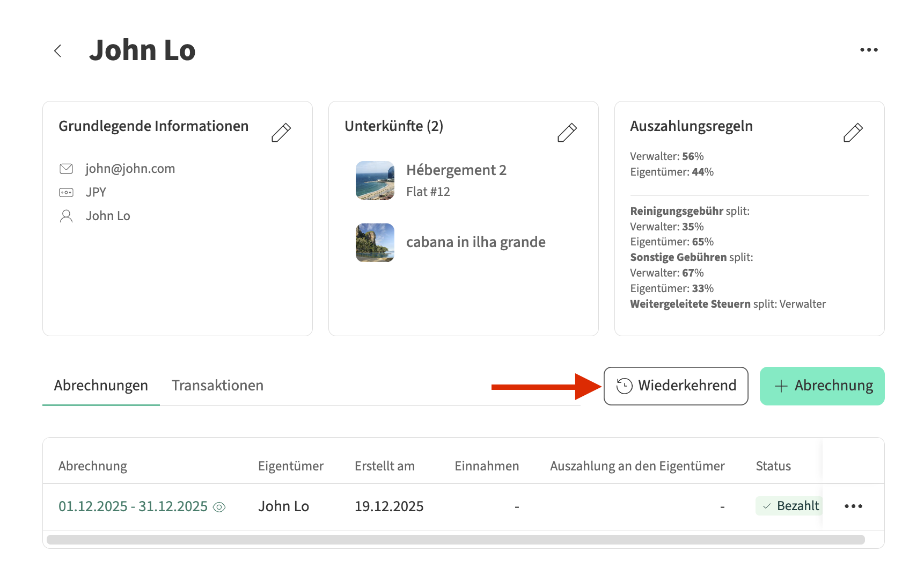Click the JPY currency icon

[x=66, y=192]
